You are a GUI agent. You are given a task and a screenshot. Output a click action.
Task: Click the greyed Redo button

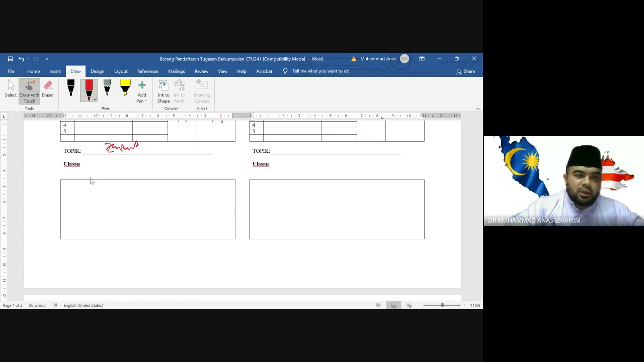[35, 59]
